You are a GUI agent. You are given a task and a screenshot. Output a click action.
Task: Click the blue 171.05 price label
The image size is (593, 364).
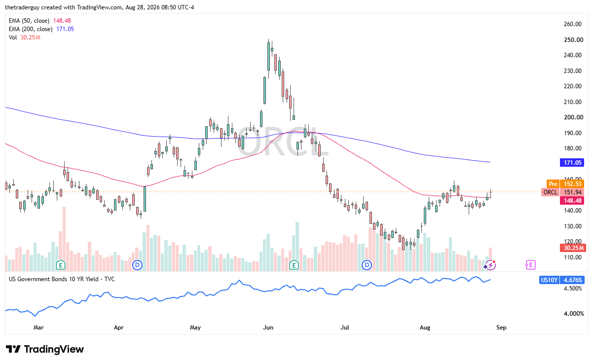coord(572,162)
